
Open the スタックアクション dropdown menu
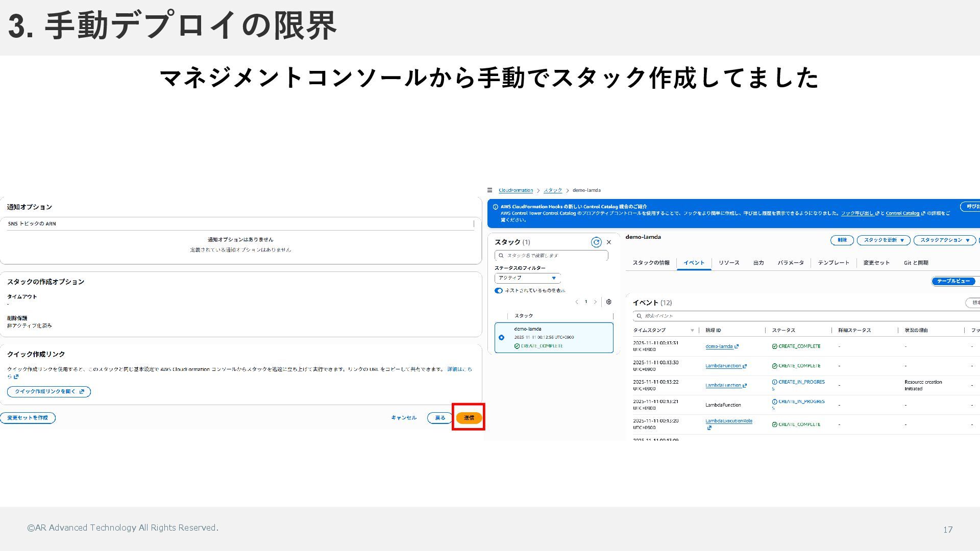[x=944, y=240]
